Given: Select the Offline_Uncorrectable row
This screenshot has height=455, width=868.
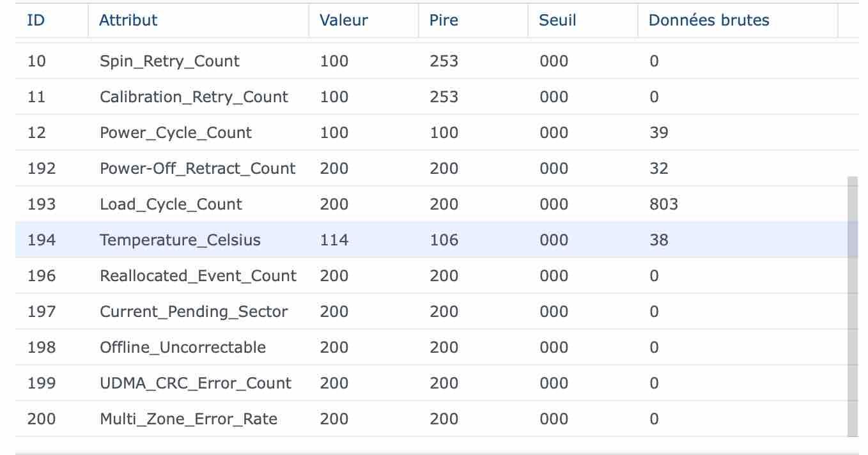Looking at the screenshot, I should (431, 348).
